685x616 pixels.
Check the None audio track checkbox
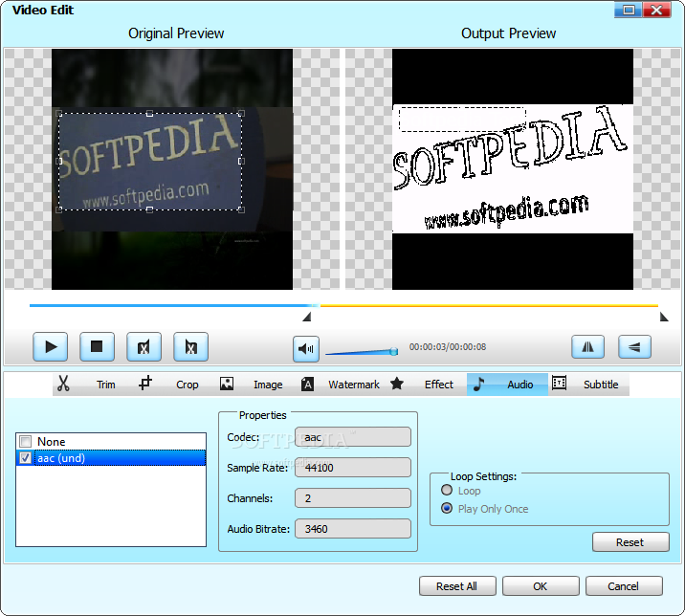25,441
